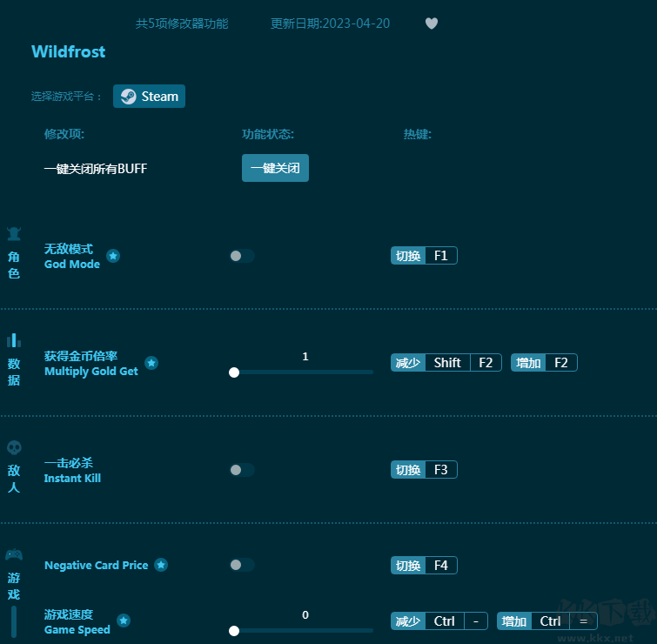The height and width of the screenshot is (644, 657).
Task: Click the star icon beside Negative Card Price
Action: click(x=161, y=565)
